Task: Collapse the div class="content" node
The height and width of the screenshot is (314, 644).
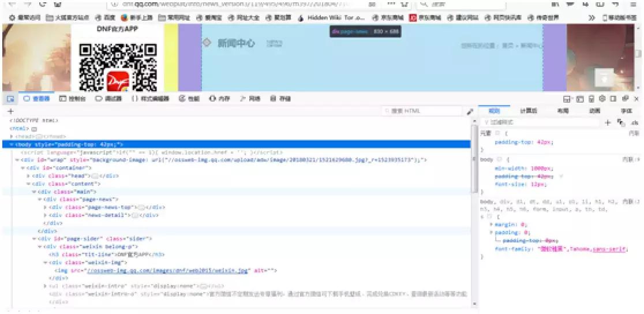Action: coord(28,184)
